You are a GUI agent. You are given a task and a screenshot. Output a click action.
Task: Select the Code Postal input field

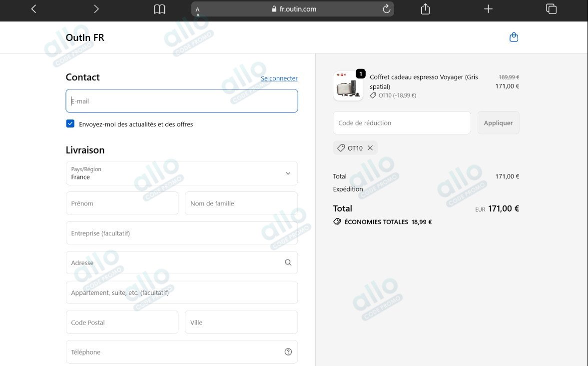(122, 322)
